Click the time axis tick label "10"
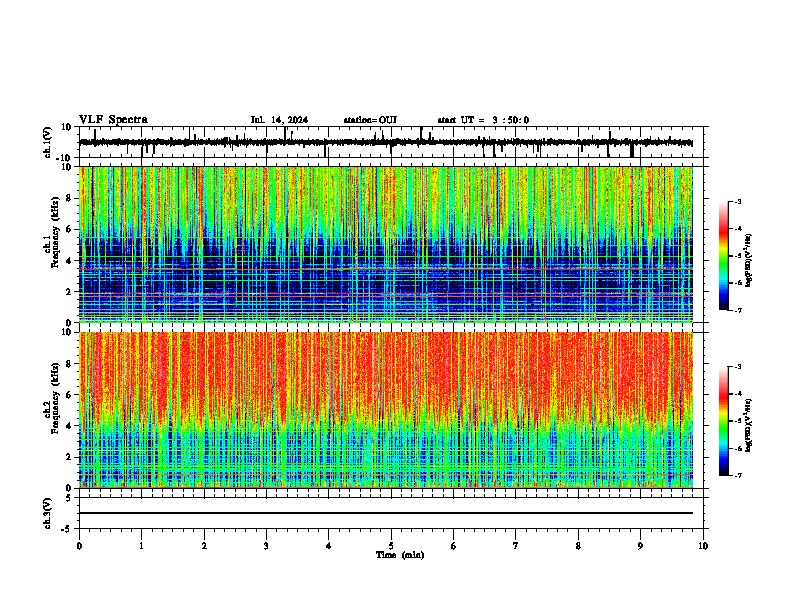The width and height of the screenshot is (792, 612). tap(703, 546)
